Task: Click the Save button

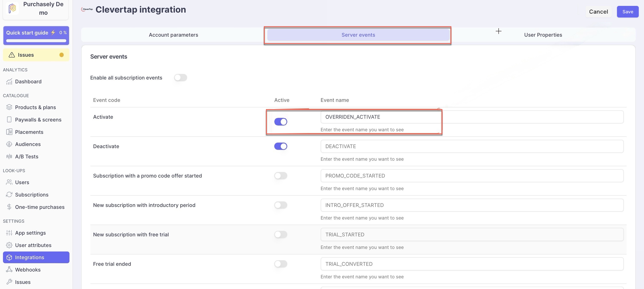Action: 627,12
